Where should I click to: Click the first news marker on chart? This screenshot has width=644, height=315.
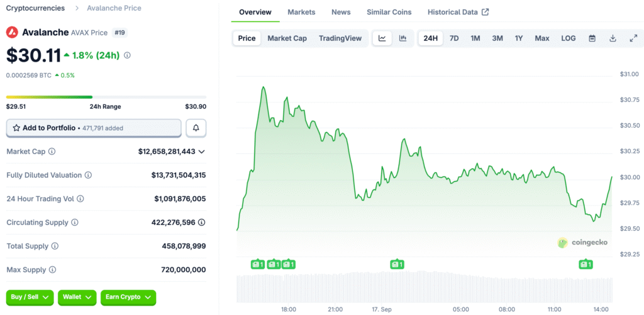pyautogui.click(x=257, y=265)
